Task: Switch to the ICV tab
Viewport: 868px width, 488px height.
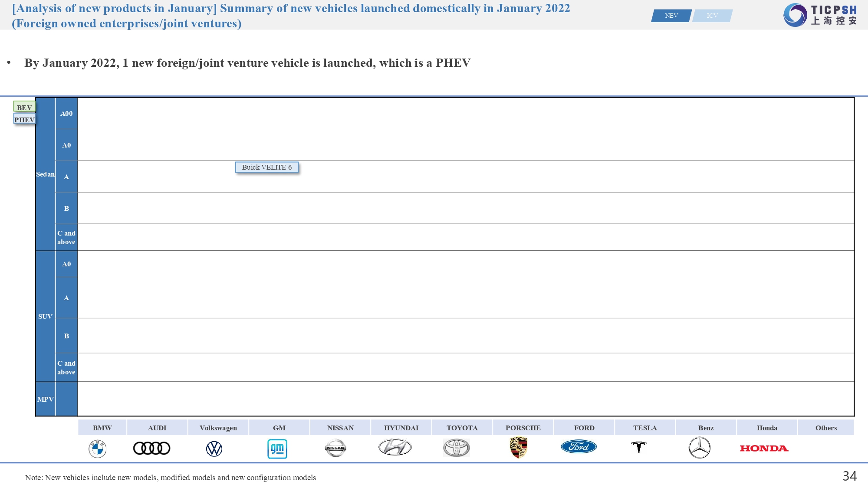Action: 712,16
